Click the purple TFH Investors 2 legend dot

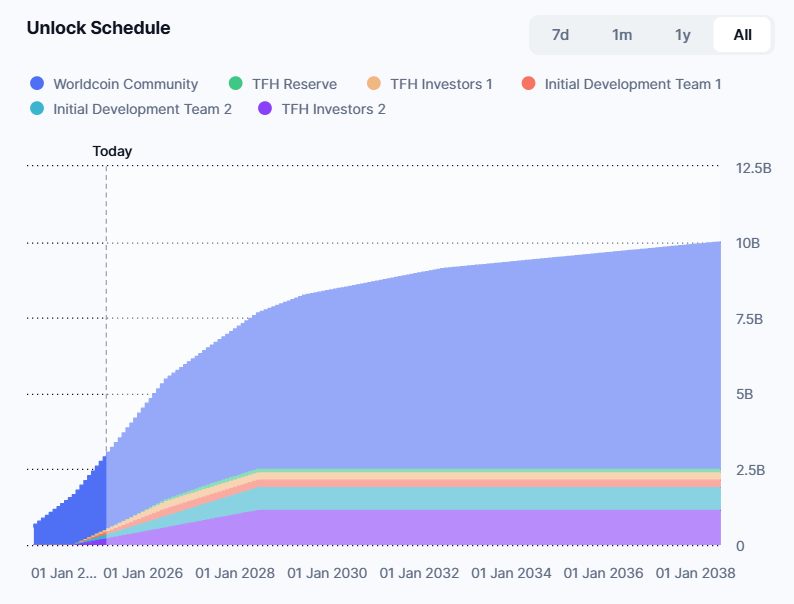click(265, 108)
